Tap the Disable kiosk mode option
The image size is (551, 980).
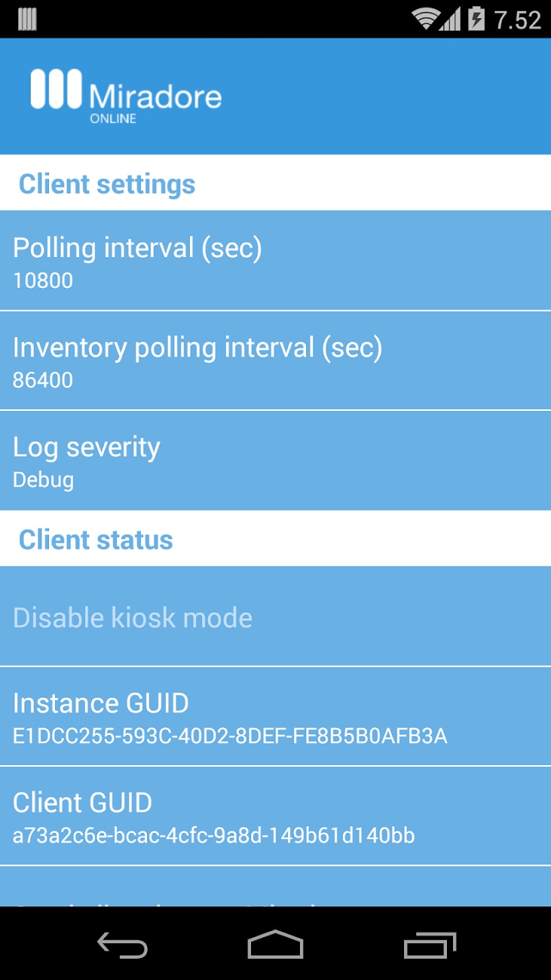pos(275,617)
